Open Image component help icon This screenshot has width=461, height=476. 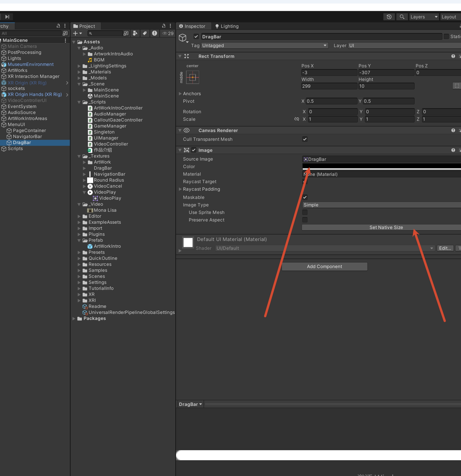click(x=453, y=150)
